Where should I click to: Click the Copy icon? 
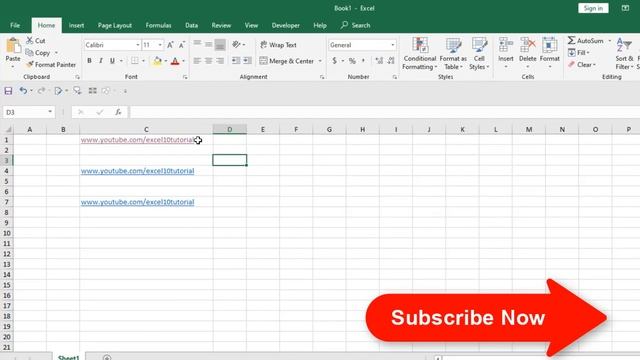pyautogui.click(x=29, y=53)
